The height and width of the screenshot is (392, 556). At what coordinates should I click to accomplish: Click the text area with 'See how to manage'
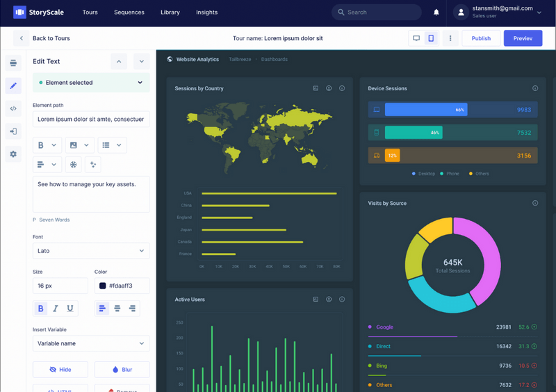point(91,195)
